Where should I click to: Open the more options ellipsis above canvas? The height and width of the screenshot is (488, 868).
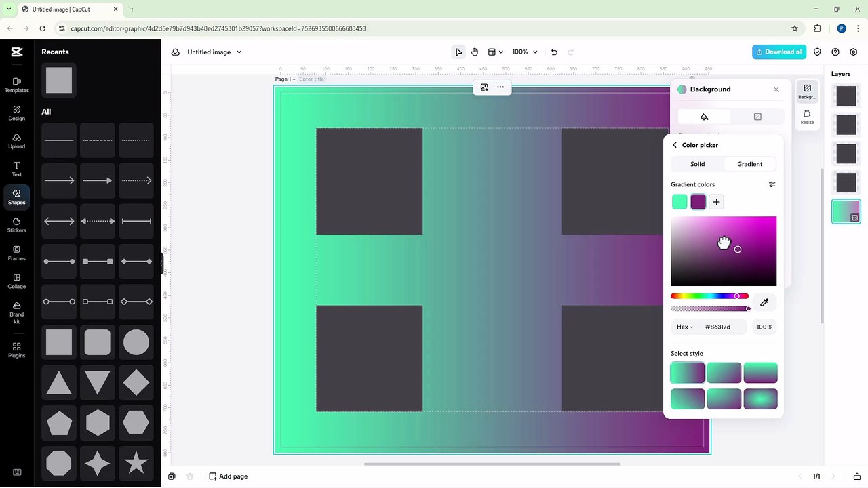pyautogui.click(x=500, y=87)
